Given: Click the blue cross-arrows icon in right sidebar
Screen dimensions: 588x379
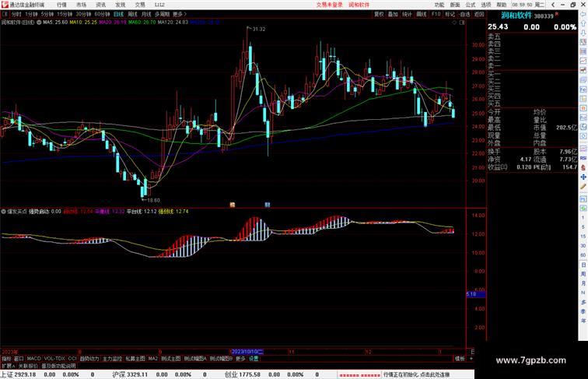Looking at the screenshot, I should [x=583, y=177].
